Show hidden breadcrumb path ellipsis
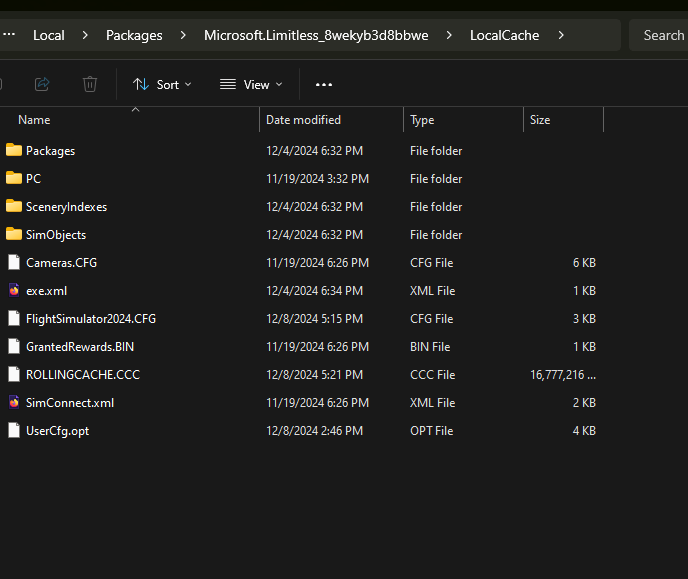Viewport: 688px width, 579px height. (x=9, y=35)
